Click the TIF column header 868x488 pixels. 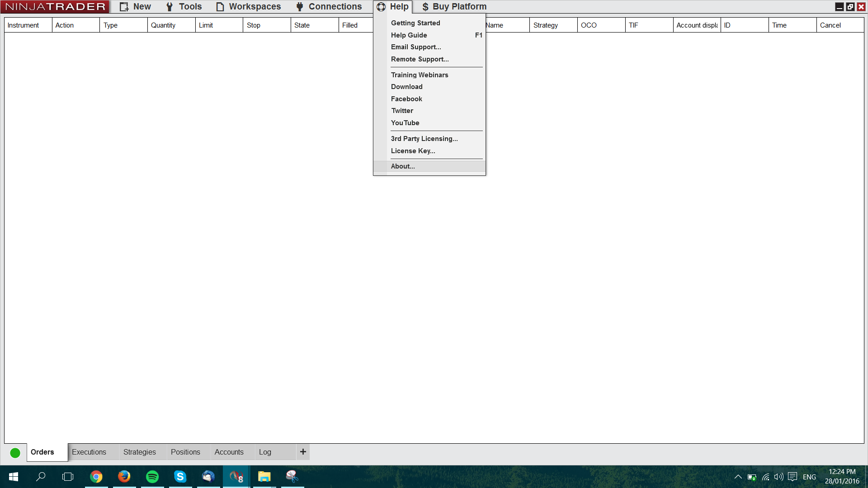tap(650, 25)
